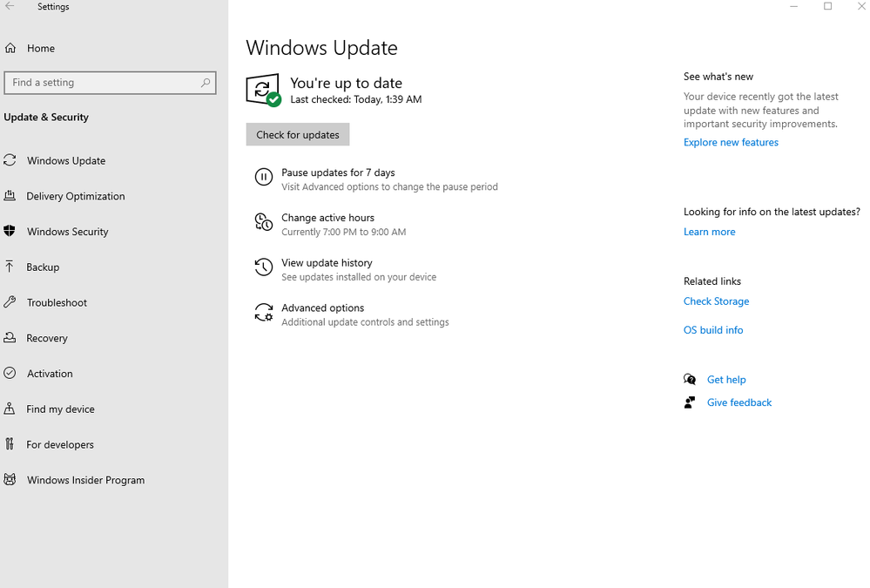Click the Delivery Optimization sidebar icon
This screenshot has height=588, width=870.
(x=10, y=195)
